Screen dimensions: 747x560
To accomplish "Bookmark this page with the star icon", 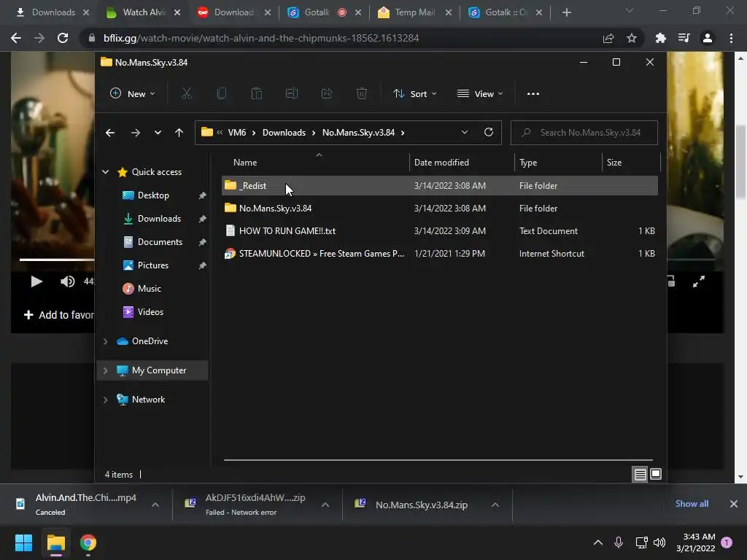I will coord(632,38).
